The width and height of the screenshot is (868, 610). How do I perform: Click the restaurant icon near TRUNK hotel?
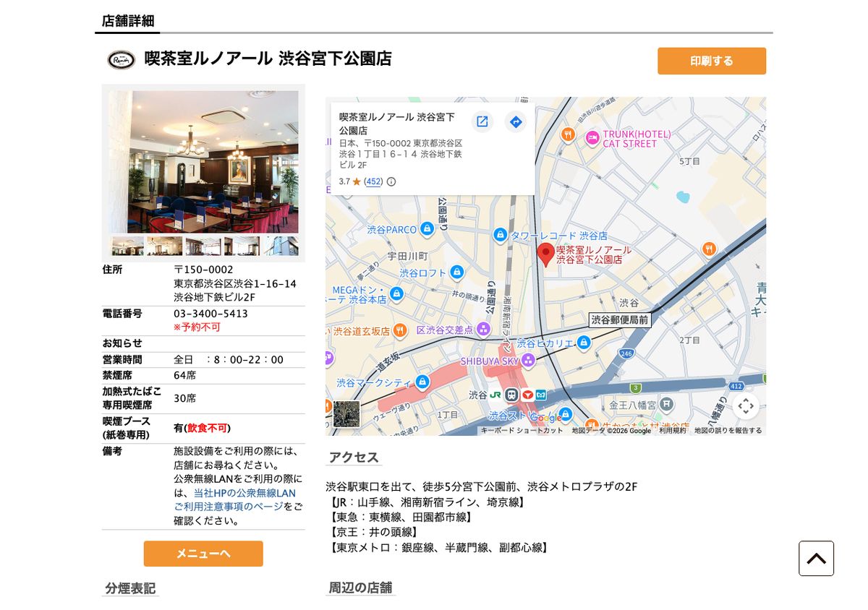click(x=569, y=134)
